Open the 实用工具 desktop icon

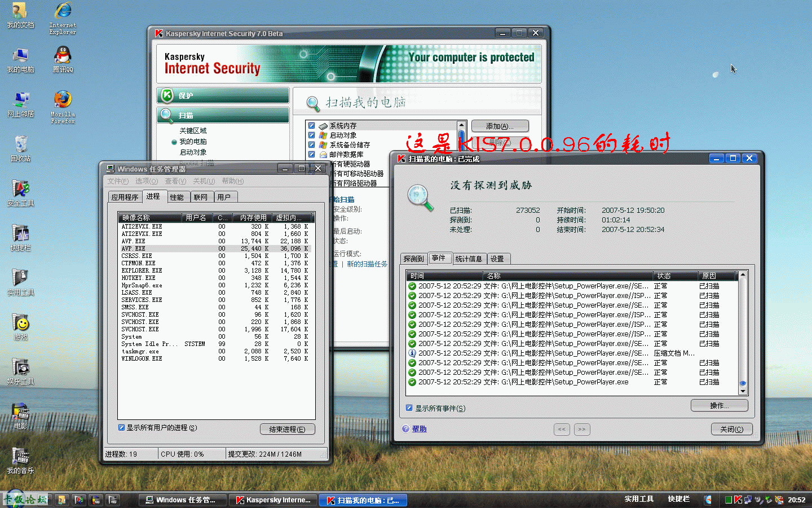point(20,283)
